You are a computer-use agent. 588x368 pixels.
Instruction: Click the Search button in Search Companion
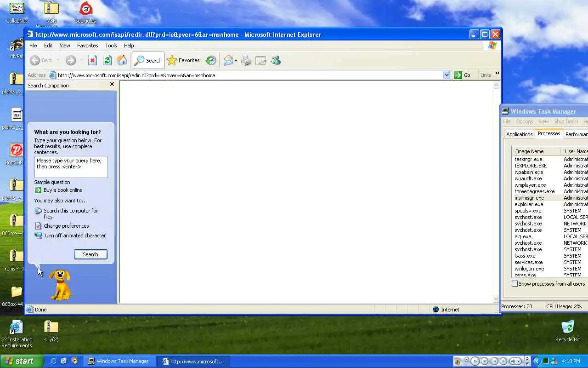(x=90, y=254)
